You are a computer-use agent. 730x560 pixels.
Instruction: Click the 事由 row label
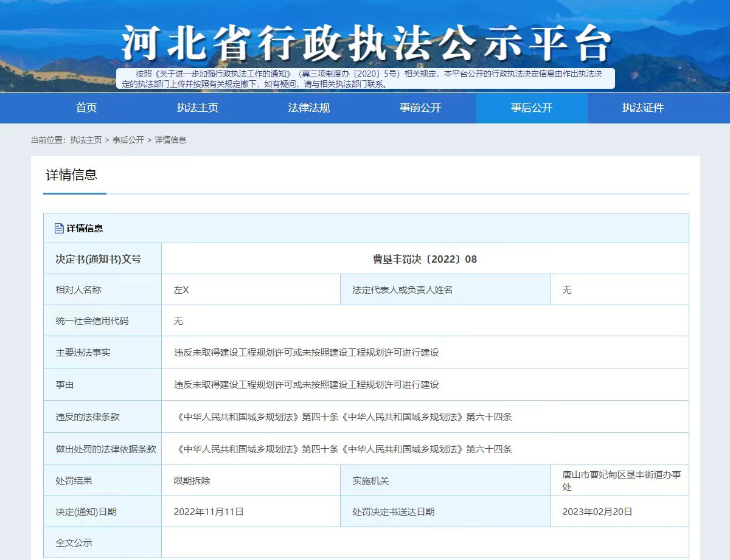(64, 384)
